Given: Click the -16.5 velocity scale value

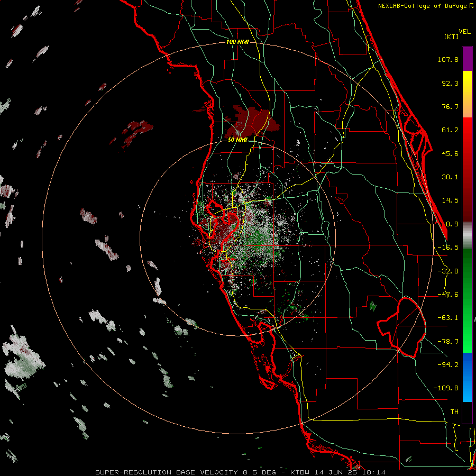Looking at the screenshot, I should pos(448,248).
